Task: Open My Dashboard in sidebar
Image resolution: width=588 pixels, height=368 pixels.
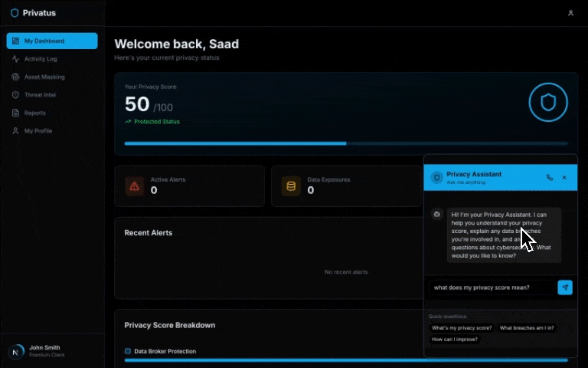Action: pos(52,41)
